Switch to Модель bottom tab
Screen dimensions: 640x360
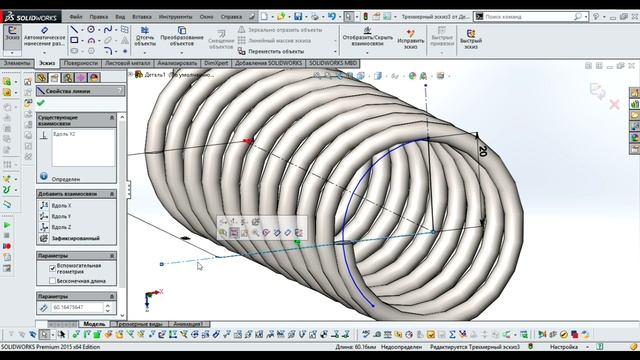[x=94, y=324]
